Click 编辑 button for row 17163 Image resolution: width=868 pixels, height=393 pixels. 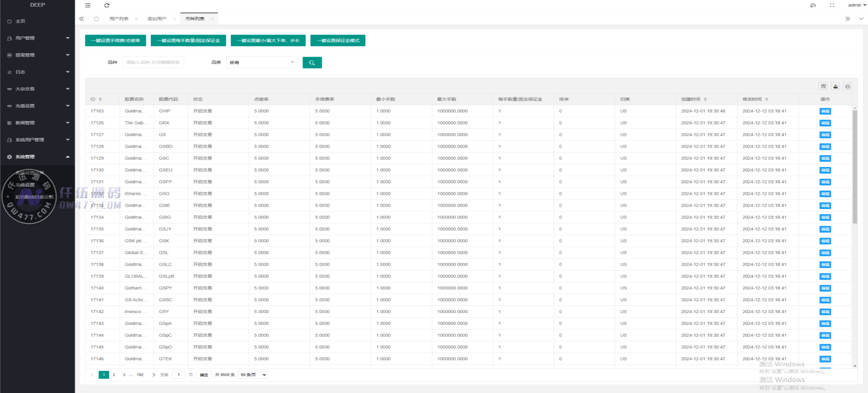825,111
